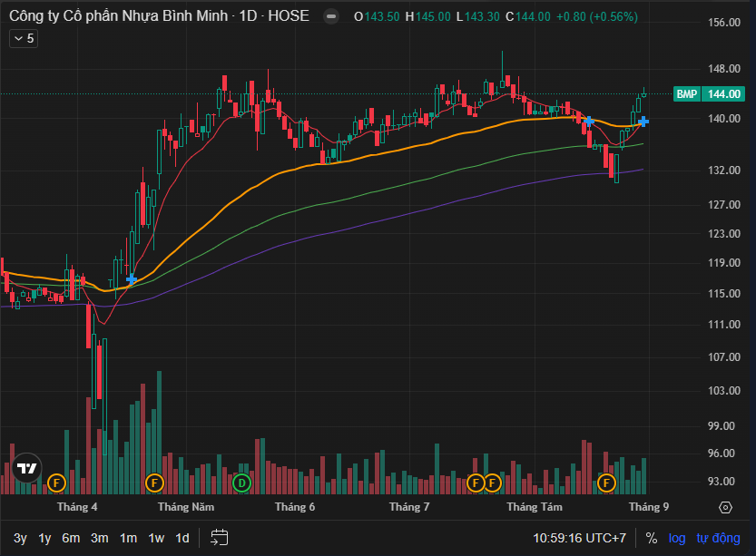Click the market status dash icon beside HOSE
Viewport: 756px width, 556px height.
tap(331, 16)
